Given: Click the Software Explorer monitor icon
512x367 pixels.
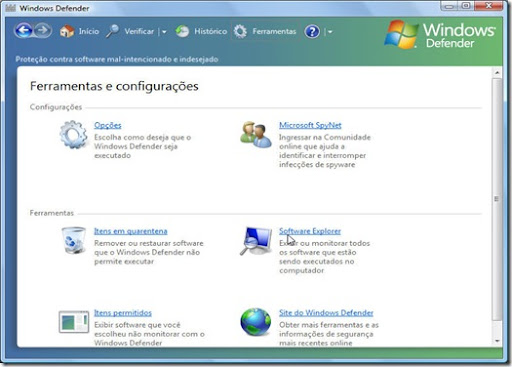Looking at the screenshot, I should [x=256, y=241].
